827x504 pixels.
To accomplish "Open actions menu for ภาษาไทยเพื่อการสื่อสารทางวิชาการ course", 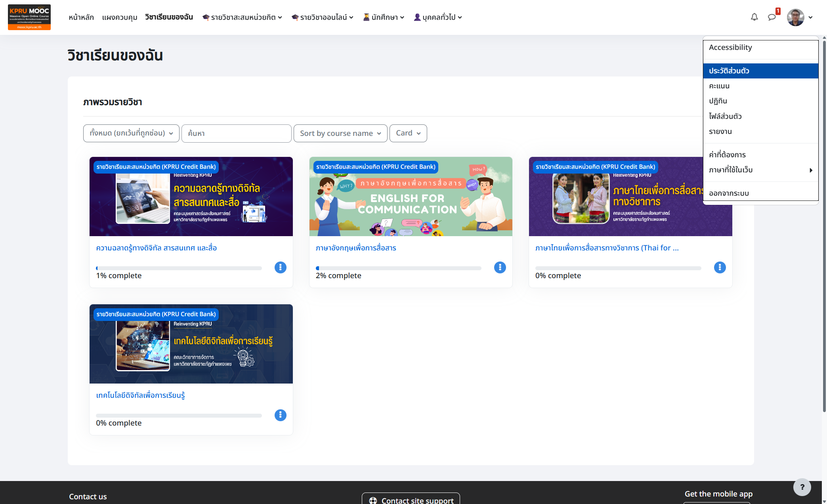I will point(720,267).
